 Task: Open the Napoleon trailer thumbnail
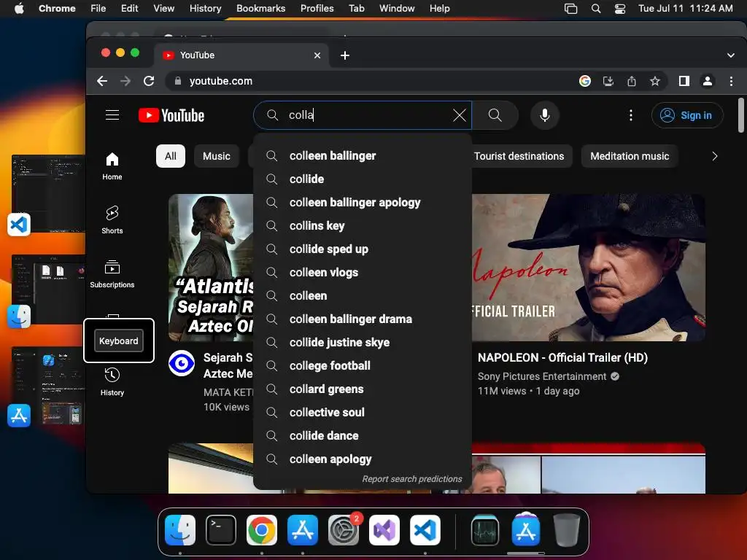click(589, 267)
